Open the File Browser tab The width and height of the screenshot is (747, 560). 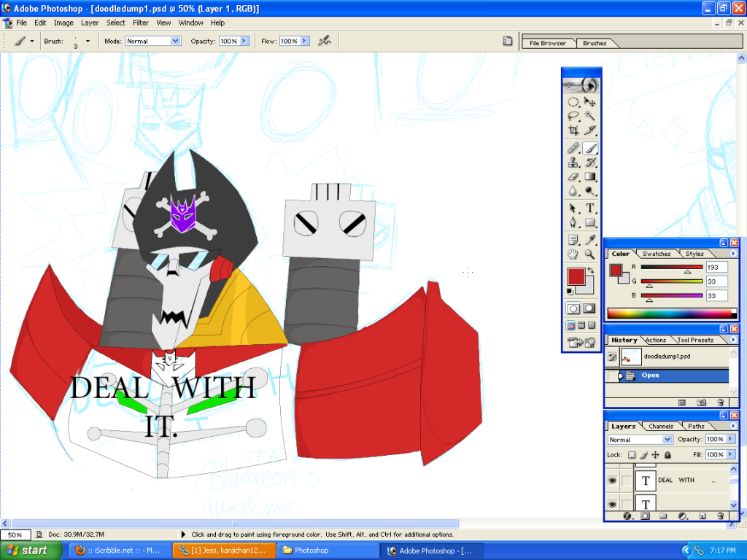pos(548,43)
